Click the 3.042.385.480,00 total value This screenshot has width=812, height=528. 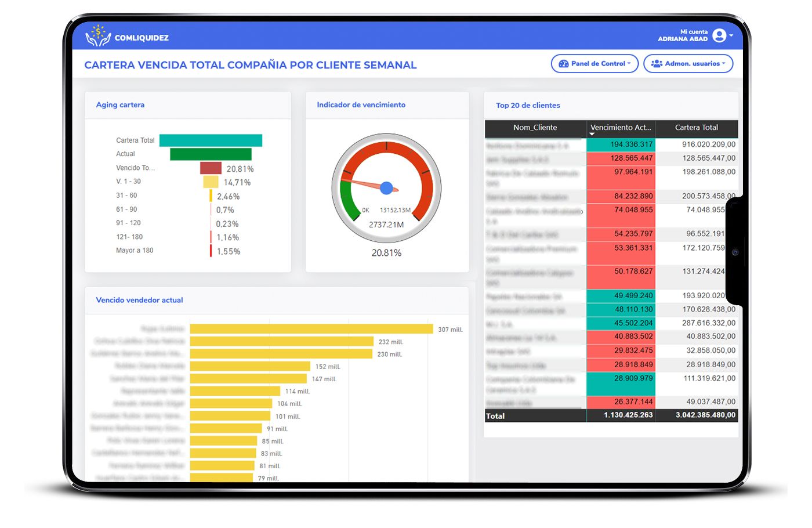point(705,415)
